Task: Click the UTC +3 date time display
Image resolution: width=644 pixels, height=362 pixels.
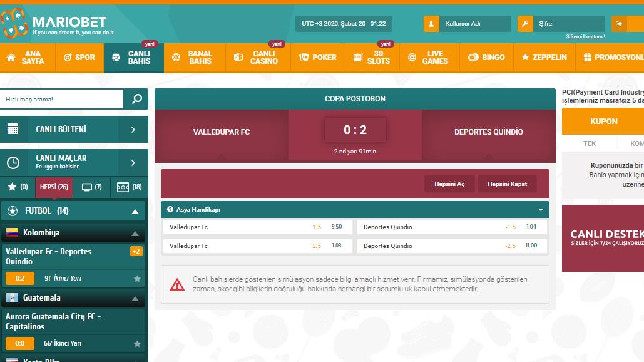Action: (x=344, y=24)
